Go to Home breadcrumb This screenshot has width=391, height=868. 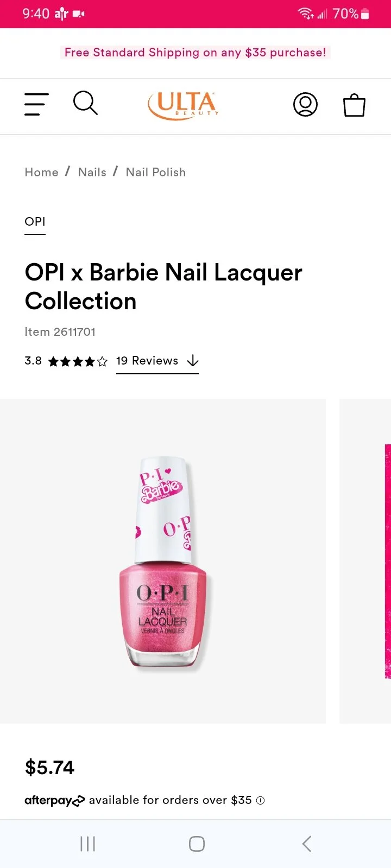tap(41, 172)
